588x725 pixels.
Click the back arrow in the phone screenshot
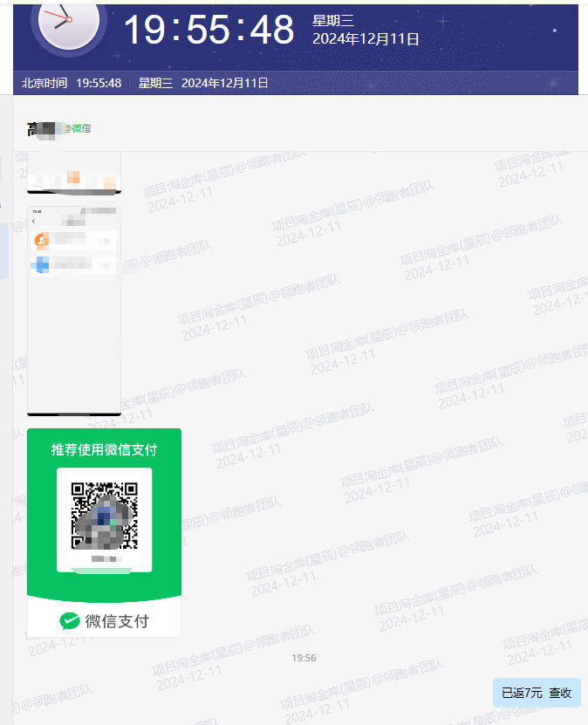coord(34,221)
